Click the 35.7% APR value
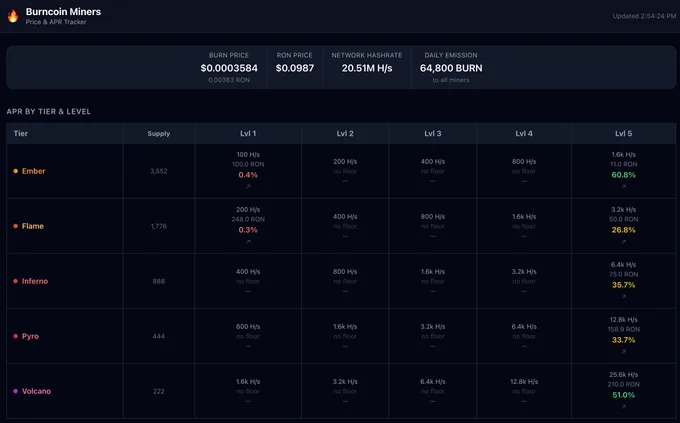This screenshot has height=423, width=680. [624, 285]
